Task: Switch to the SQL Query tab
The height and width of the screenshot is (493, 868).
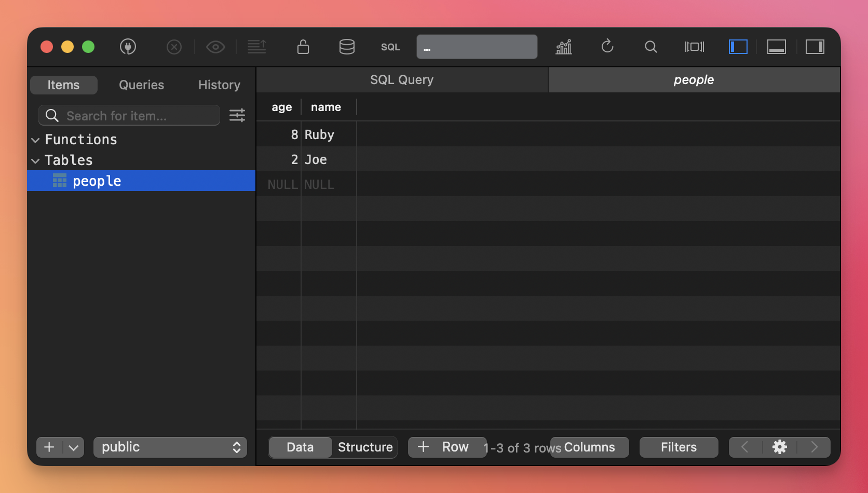Action: (x=402, y=80)
